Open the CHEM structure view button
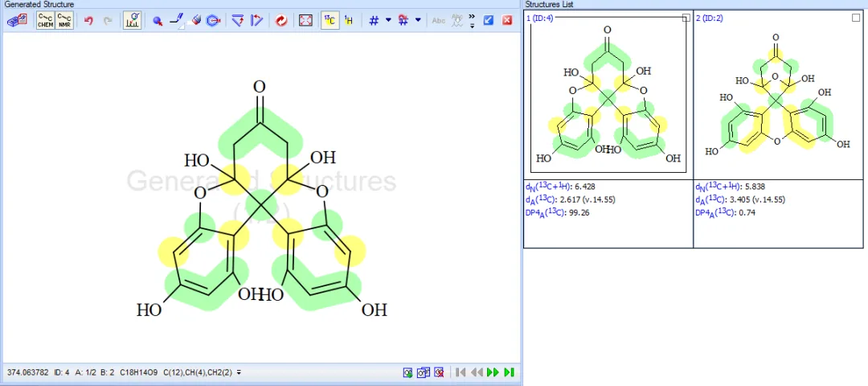This screenshot has height=386, width=868. [45, 20]
